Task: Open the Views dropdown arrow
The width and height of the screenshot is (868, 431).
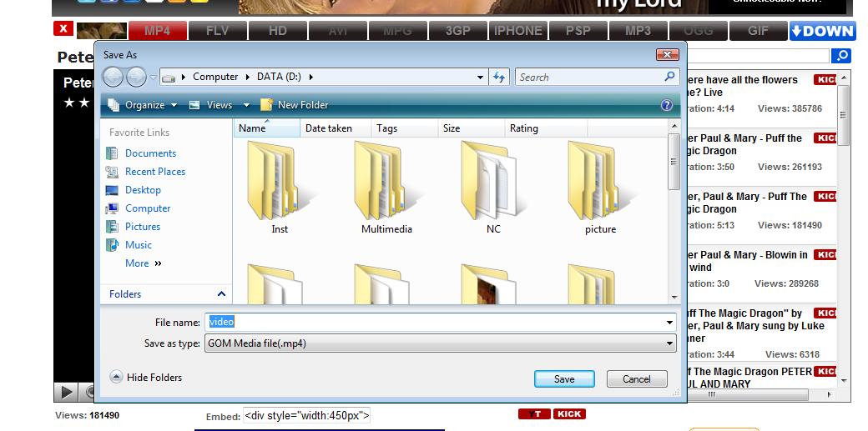Action: (x=246, y=104)
